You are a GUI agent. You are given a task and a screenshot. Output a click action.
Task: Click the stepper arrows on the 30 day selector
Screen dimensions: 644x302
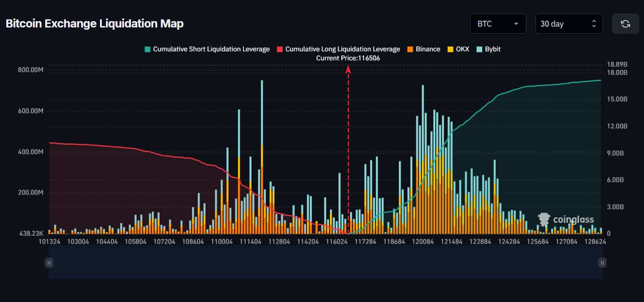click(594, 23)
